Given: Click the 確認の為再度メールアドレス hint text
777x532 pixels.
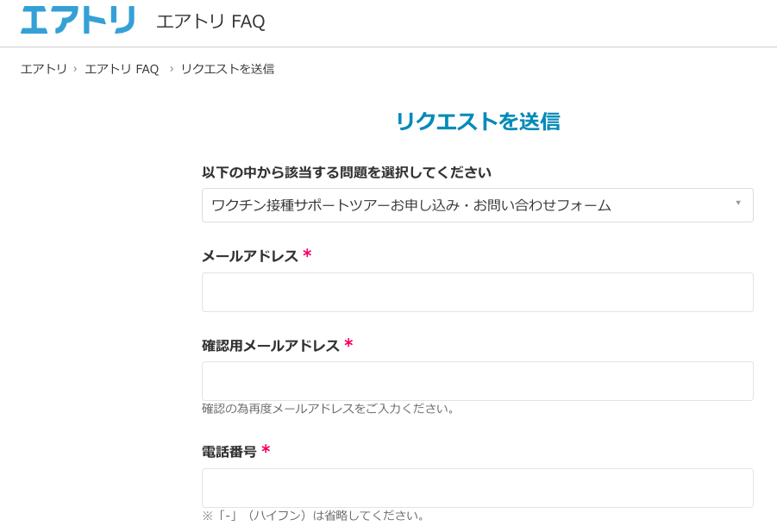Looking at the screenshot, I should 328,409.
